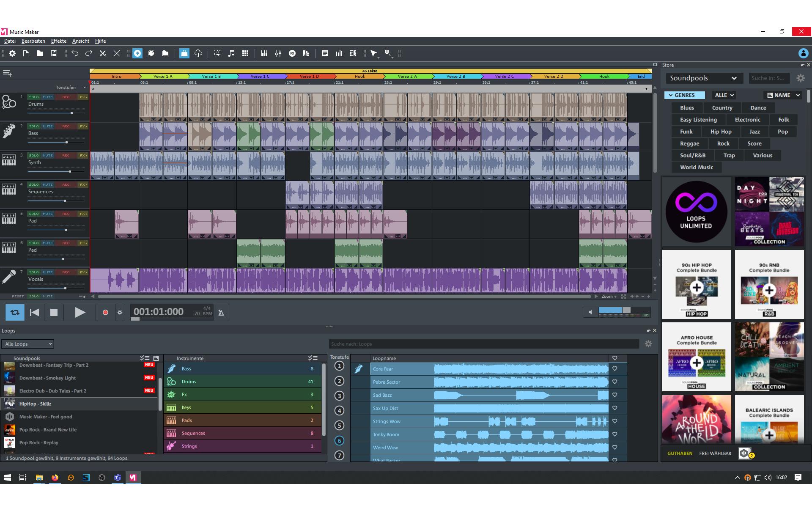Open FX dropdown on the Drums track
The height and width of the screenshot is (511, 812).
coord(83,97)
